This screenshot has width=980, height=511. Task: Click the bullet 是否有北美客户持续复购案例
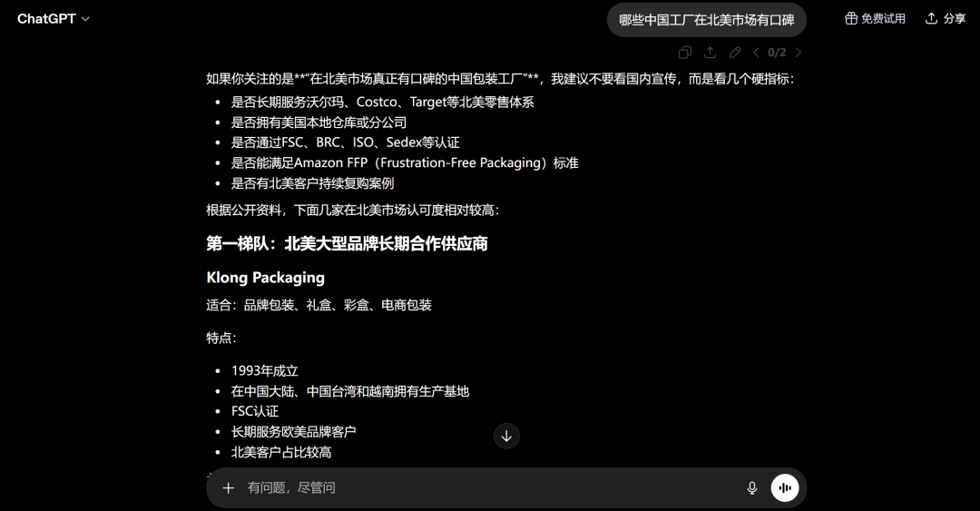tap(312, 183)
